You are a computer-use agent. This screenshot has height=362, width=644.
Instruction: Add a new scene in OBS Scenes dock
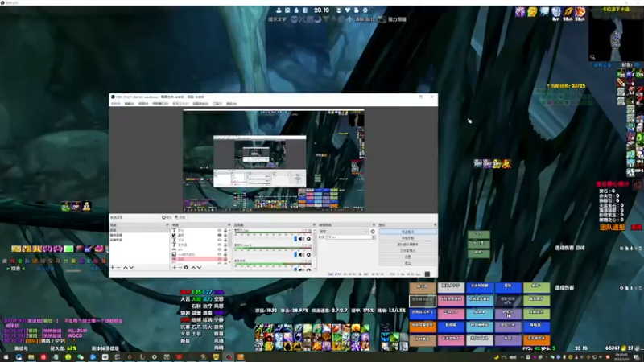(113, 268)
